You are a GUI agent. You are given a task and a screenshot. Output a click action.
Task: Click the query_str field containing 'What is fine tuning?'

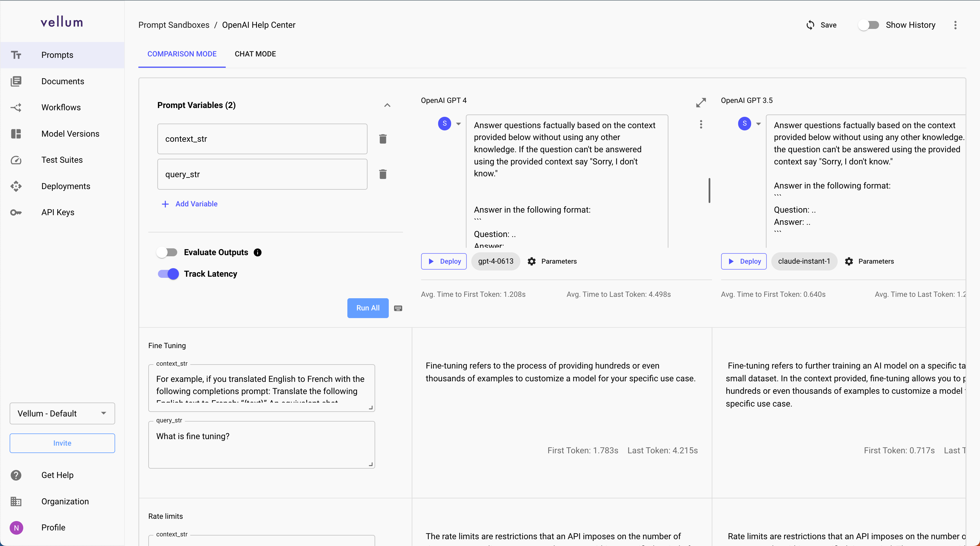(x=261, y=444)
